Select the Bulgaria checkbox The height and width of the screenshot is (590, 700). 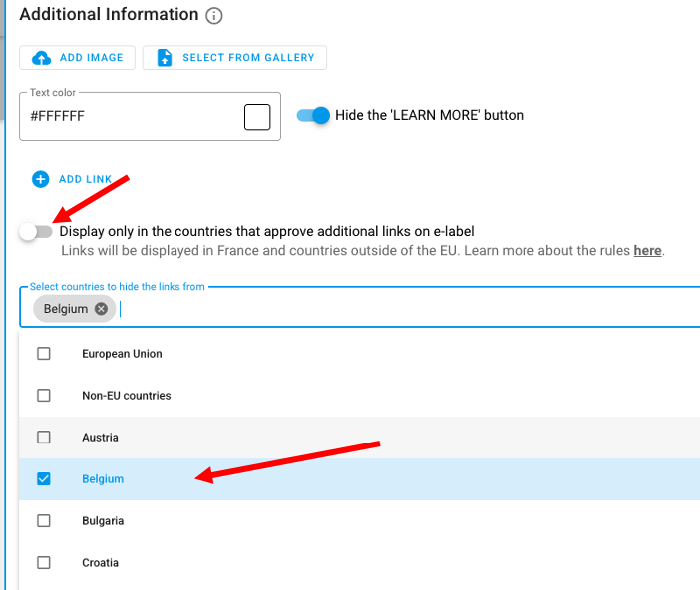(44, 521)
